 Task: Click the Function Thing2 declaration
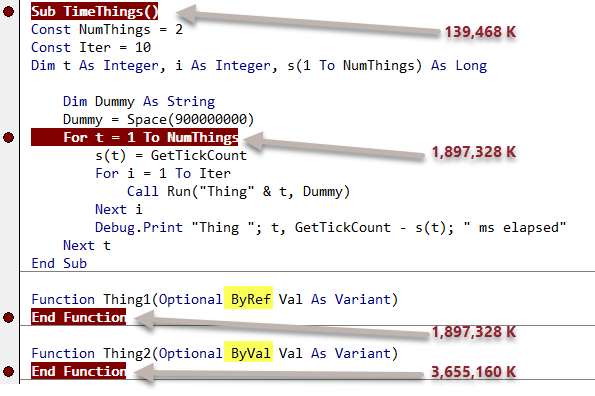[214, 353]
